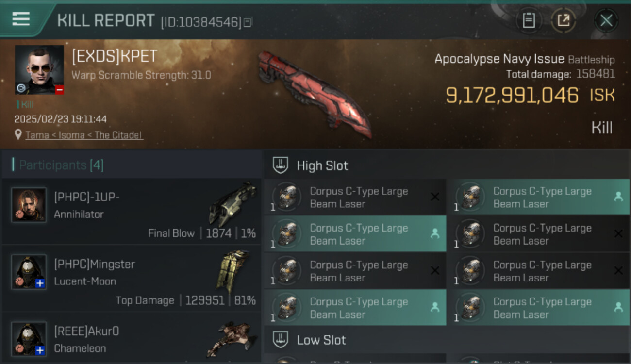
Task: Click dropped-item person icon on top-right laser
Action: [618, 197]
